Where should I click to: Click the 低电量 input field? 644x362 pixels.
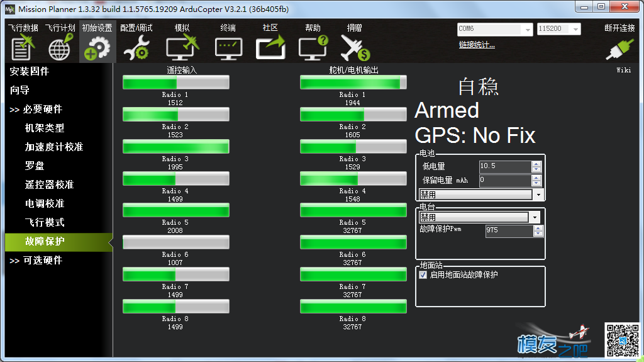(506, 167)
